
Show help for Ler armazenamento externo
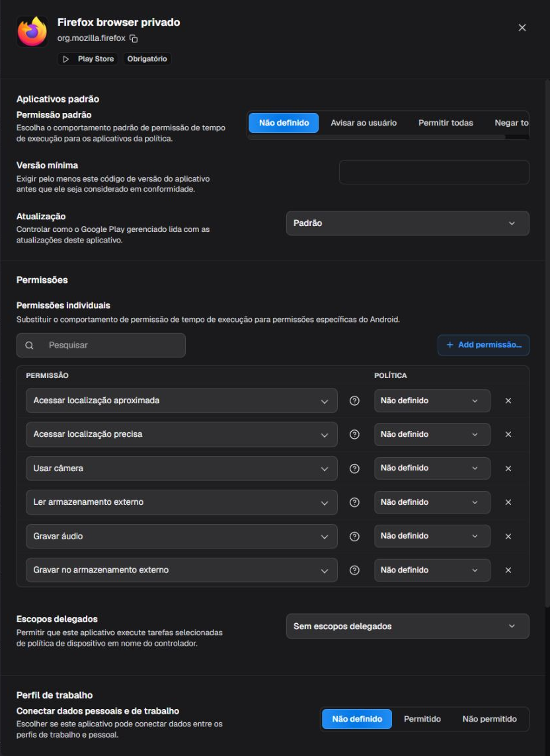click(x=354, y=502)
